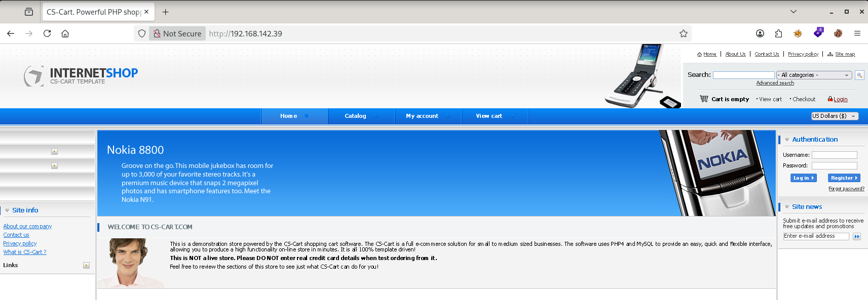The height and width of the screenshot is (300, 868).
Task: Click the welcome section man photo
Action: point(131,263)
